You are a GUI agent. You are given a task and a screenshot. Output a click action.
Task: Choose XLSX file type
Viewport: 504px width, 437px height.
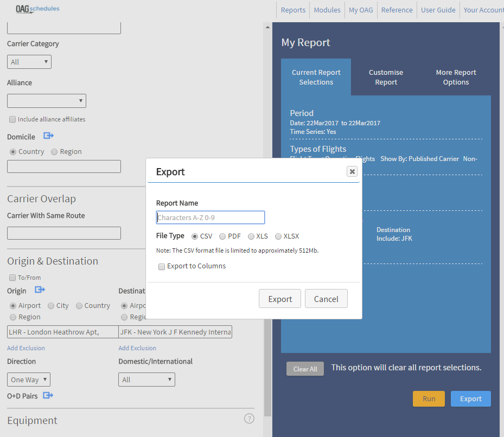point(278,236)
